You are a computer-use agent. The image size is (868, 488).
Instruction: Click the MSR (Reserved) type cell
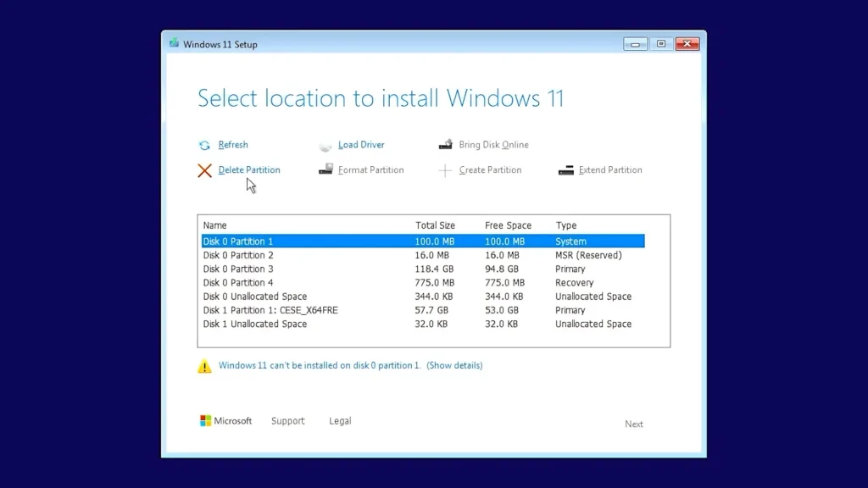(x=588, y=255)
